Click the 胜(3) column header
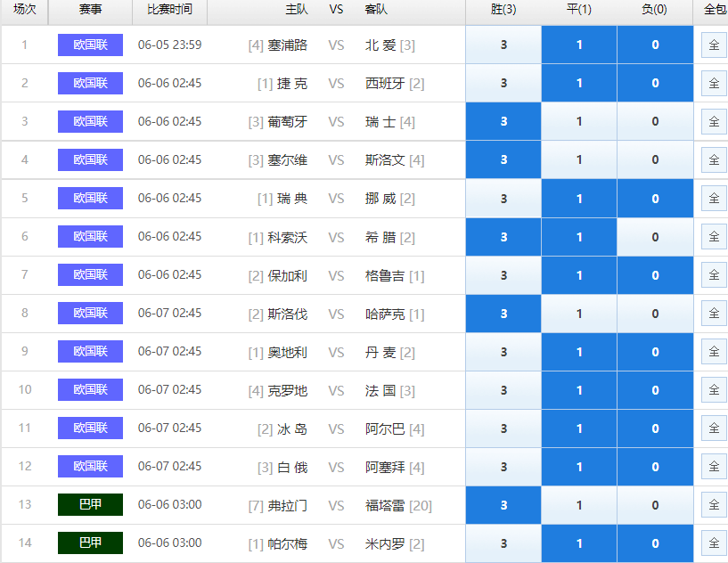This screenshot has width=728, height=563. coord(503,9)
